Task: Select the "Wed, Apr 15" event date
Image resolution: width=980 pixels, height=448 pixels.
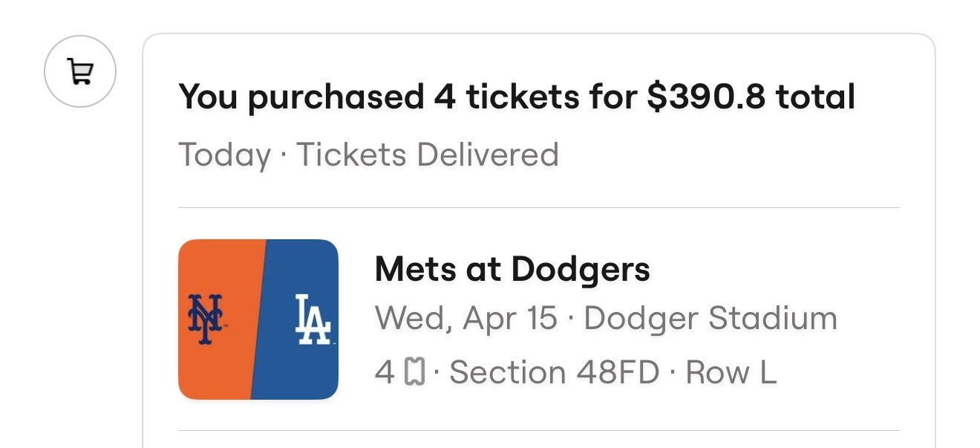Action: pos(466,319)
